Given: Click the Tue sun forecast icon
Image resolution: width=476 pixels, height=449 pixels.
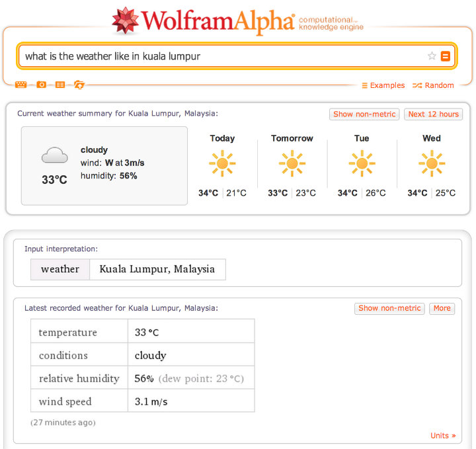Looking at the screenshot, I should (362, 163).
